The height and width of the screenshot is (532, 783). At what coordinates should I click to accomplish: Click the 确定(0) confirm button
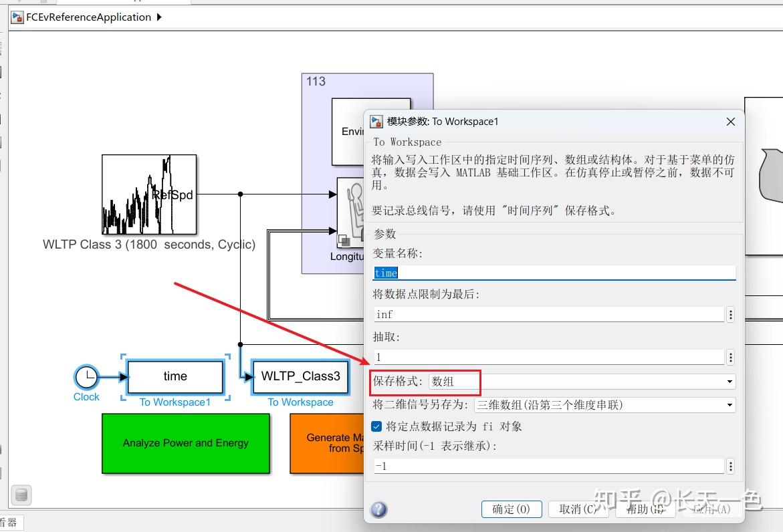pyautogui.click(x=512, y=509)
